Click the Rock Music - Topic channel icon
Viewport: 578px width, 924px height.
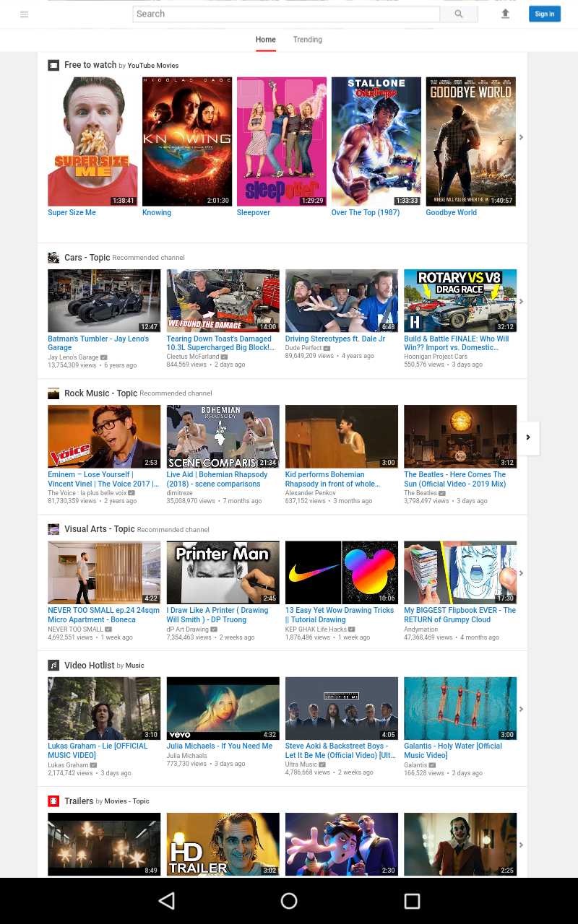[x=53, y=393]
